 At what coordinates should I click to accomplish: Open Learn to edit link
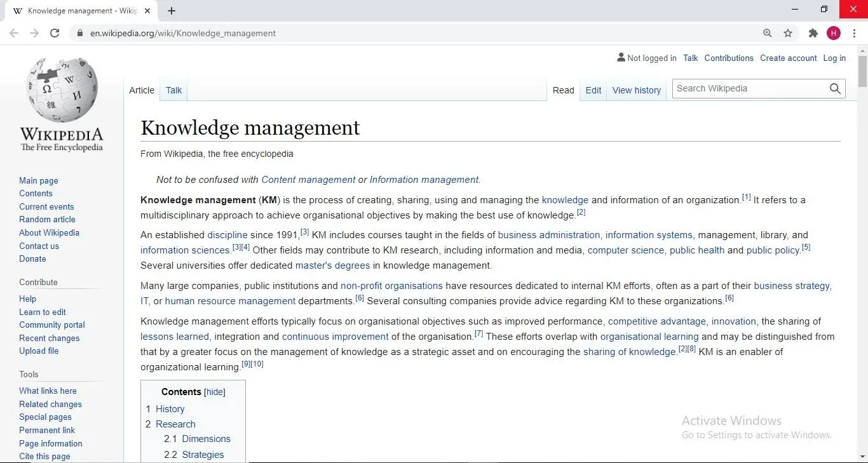pos(43,312)
